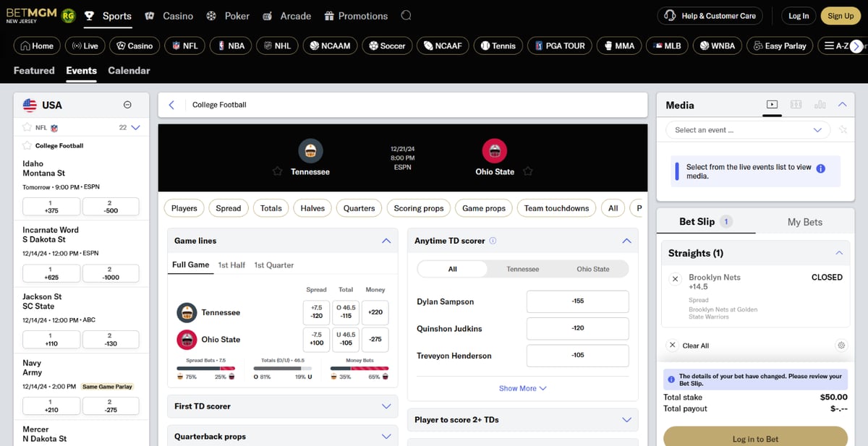Open NHL category chip

tap(277, 46)
